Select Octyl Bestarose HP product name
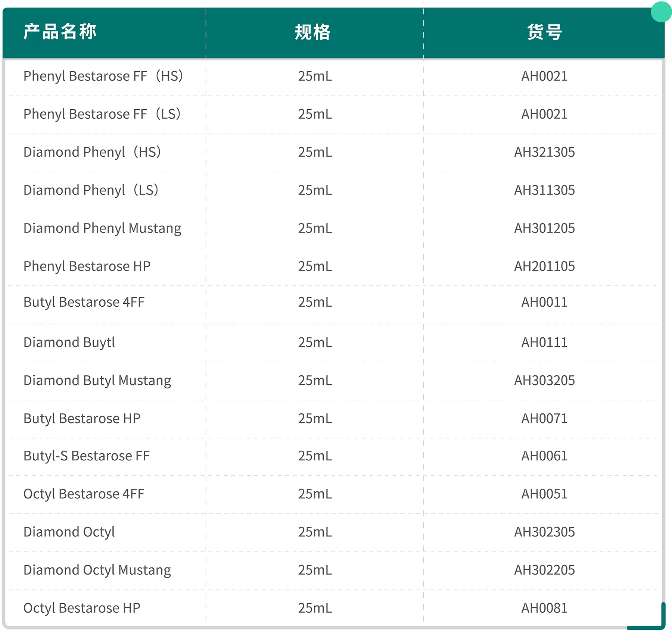 coord(82,608)
